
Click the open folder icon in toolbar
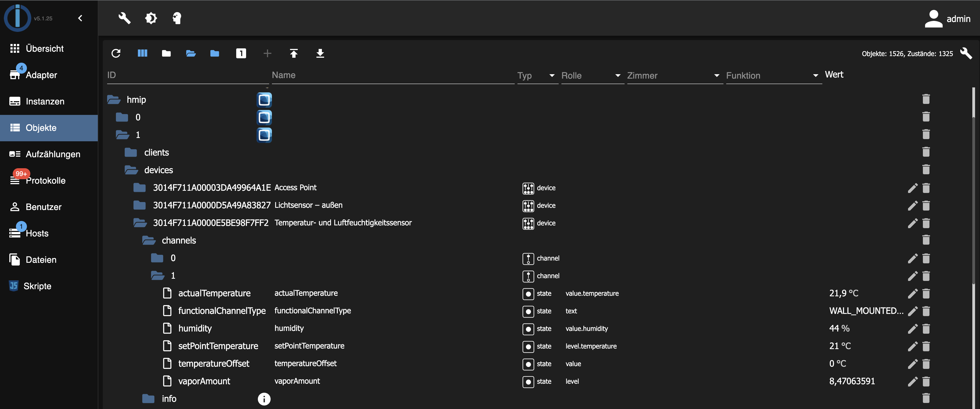[191, 53]
